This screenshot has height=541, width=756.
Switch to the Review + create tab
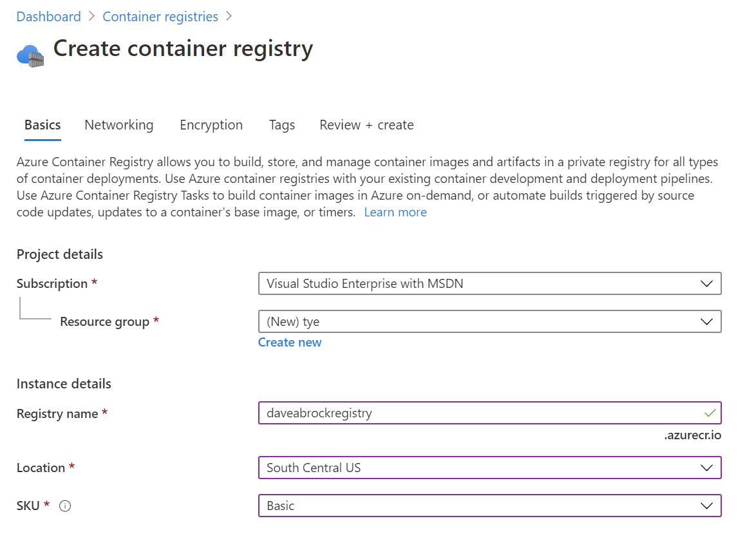[x=366, y=124]
